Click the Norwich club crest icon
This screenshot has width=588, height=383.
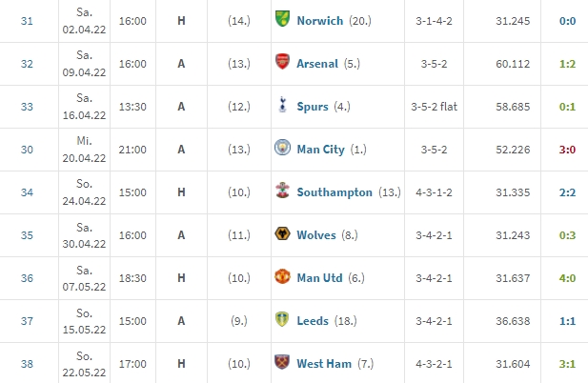tap(282, 19)
